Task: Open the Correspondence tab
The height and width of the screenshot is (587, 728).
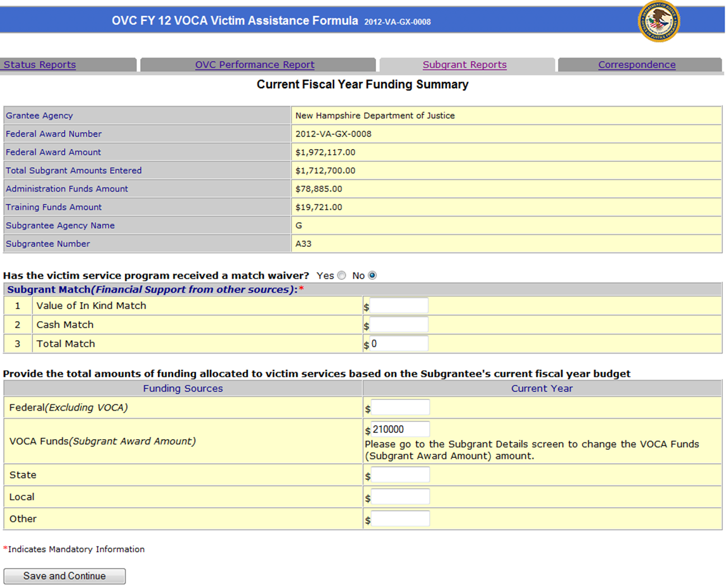Action: [637, 65]
